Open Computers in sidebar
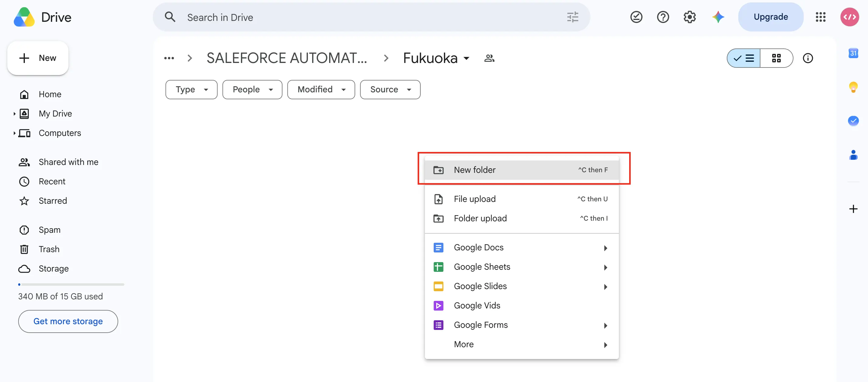 click(60, 133)
